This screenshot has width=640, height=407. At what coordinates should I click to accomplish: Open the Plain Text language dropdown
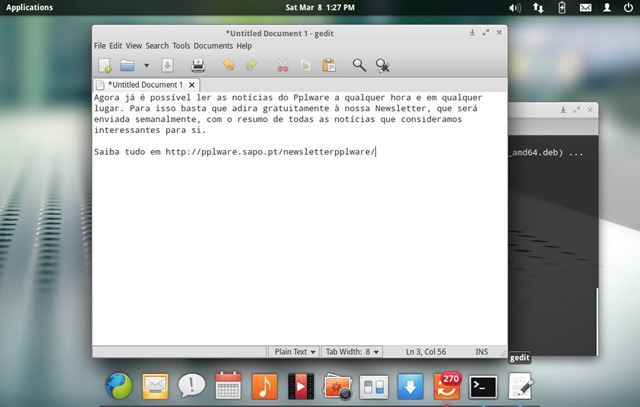pyautogui.click(x=294, y=352)
